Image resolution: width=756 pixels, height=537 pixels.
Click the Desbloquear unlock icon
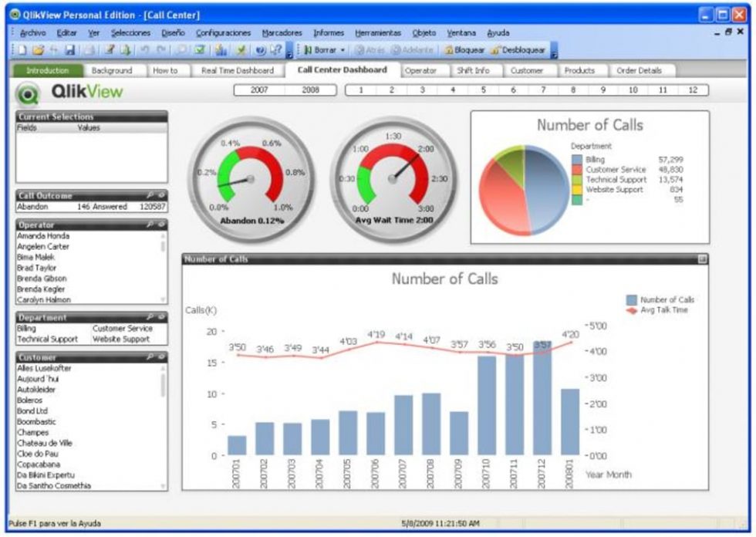coord(496,49)
